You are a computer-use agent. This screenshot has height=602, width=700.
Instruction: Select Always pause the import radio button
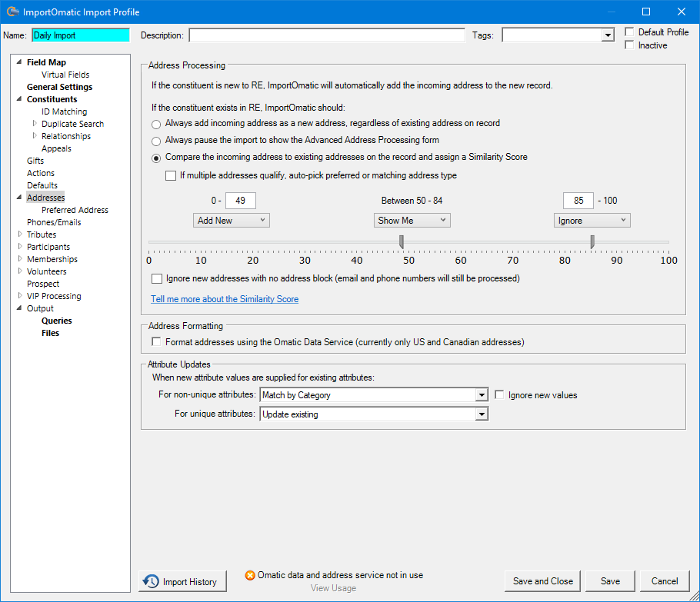click(x=156, y=141)
